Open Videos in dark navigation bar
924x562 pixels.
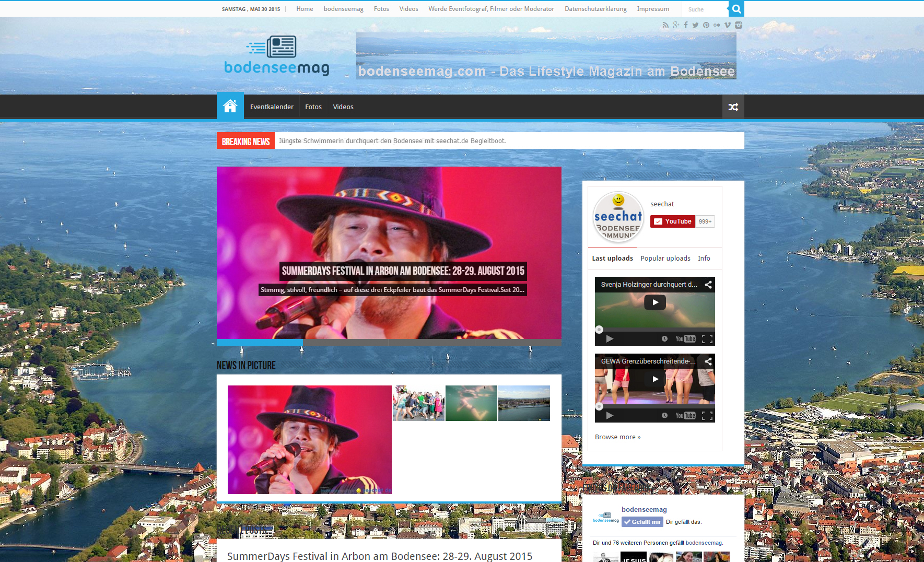(343, 107)
